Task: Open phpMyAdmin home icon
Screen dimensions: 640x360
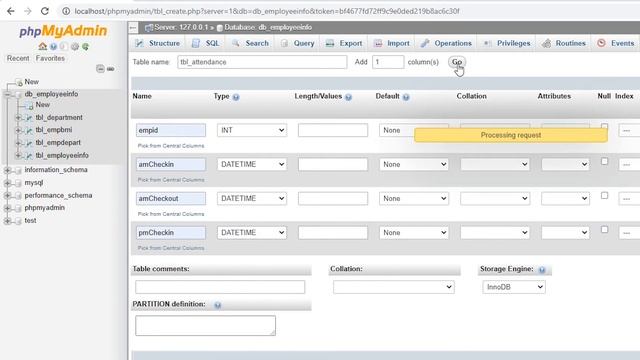Action: coord(42,46)
